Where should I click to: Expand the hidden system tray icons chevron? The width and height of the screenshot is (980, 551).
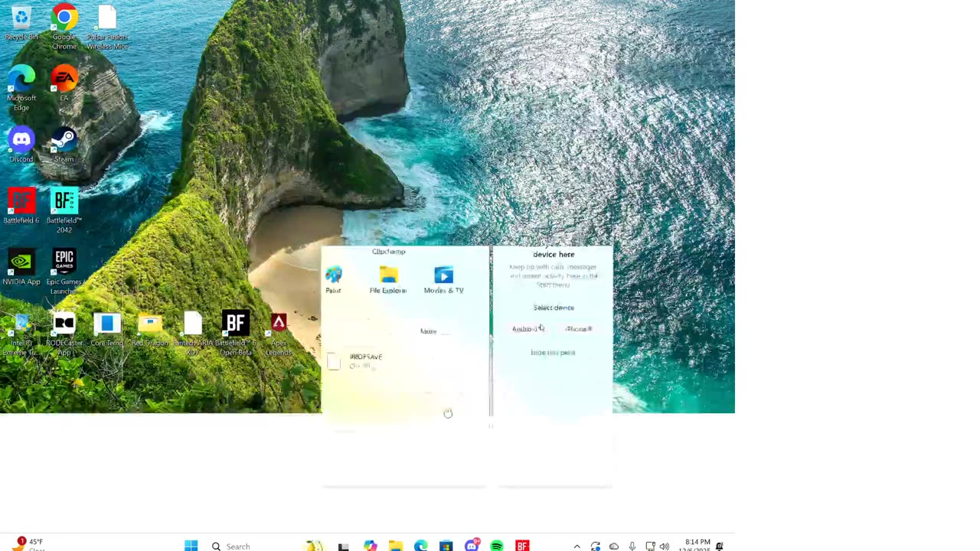pyautogui.click(x=577, y=546)
